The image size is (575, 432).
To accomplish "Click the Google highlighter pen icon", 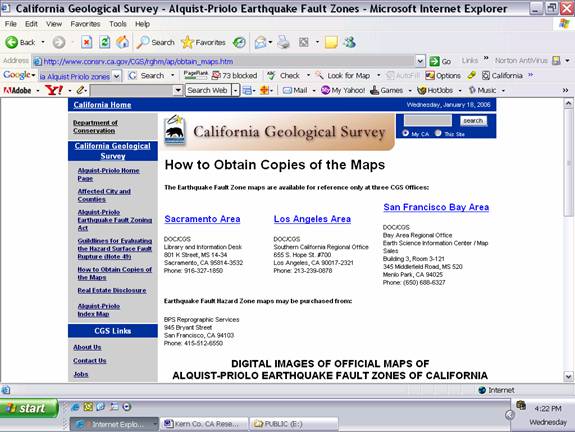I will pos(472,76).
